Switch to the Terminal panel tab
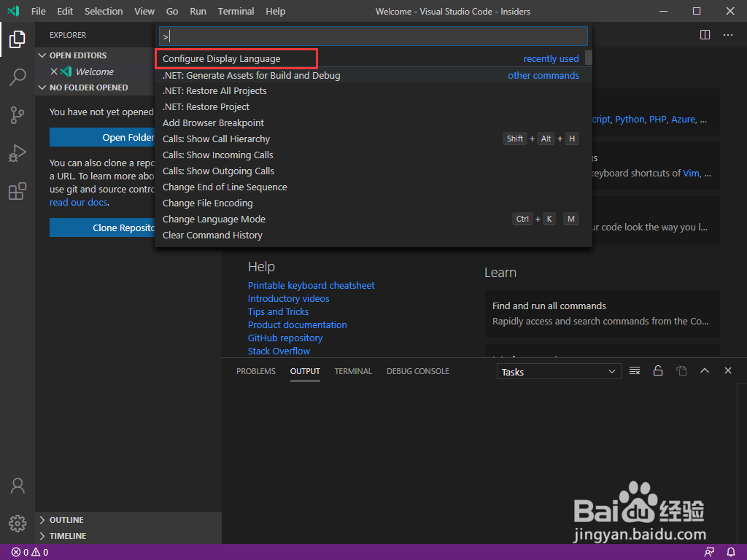 tap(353, 371)
